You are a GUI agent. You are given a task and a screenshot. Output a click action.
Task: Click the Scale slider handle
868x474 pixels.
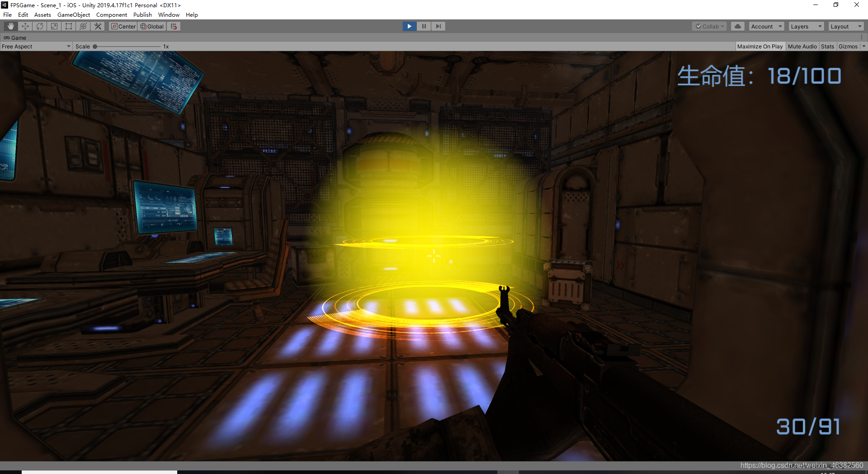point(95,46)
